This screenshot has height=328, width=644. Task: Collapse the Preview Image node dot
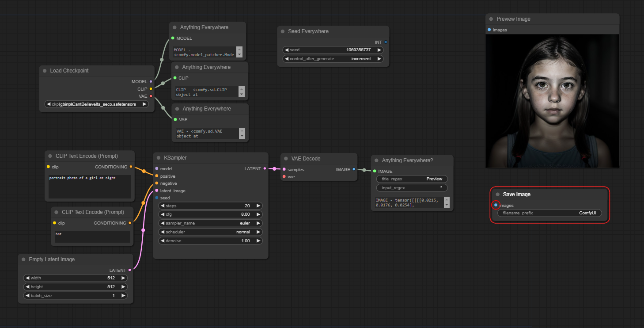click(491, 19)
